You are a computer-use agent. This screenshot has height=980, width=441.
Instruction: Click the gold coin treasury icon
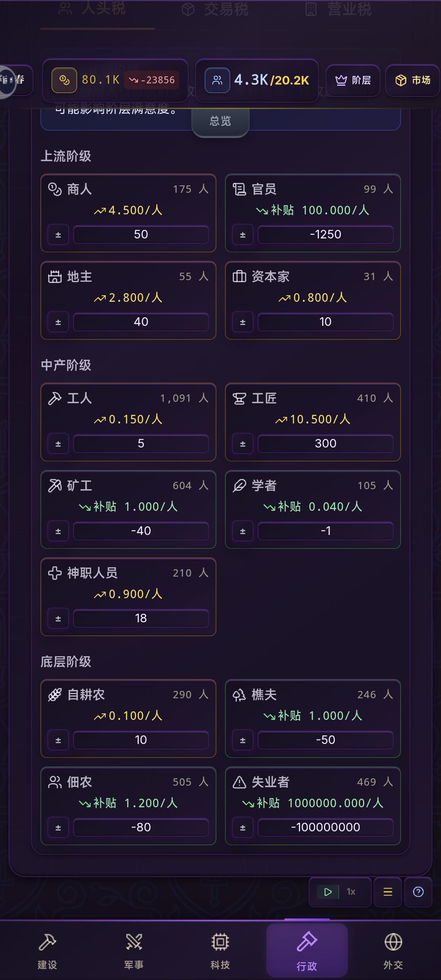[x=64, y=80]
